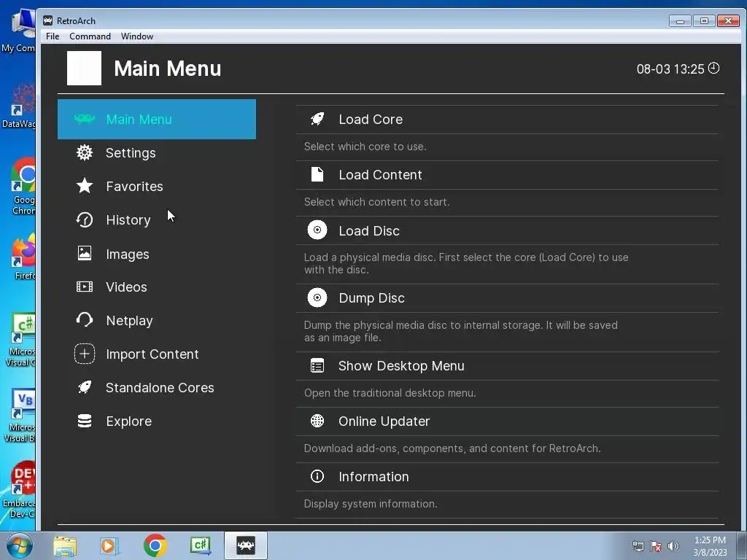Select Main Menu in the sidebar
Screen dimensions: 747x560
pyautogui.click(x=157, y=119)
